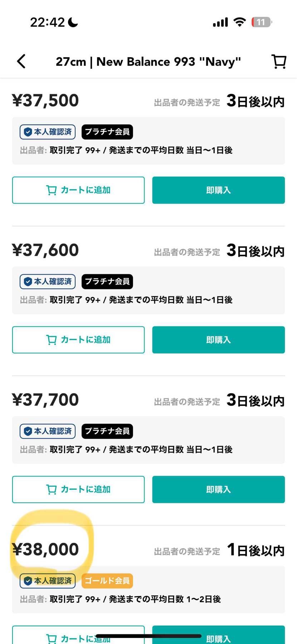Tap the highlighted ¥38,000 price
The height and width of the screenshot is (644, 297).
(x=45, y=549)
